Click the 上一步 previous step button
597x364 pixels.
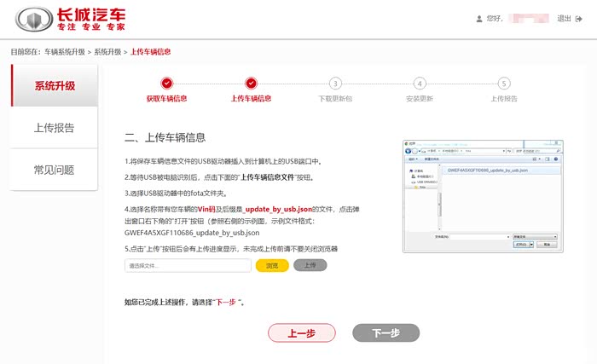click(302, 333)
